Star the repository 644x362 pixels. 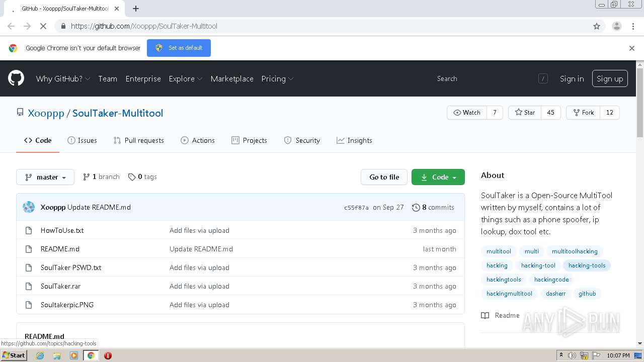pyautogui.click(x=525, y=113)
